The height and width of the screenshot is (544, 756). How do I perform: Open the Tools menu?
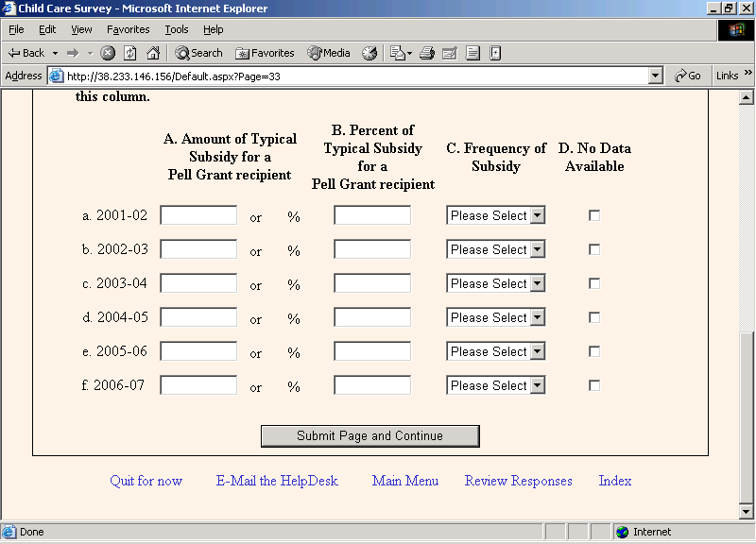pyautogui.click(x=177, y=29)
